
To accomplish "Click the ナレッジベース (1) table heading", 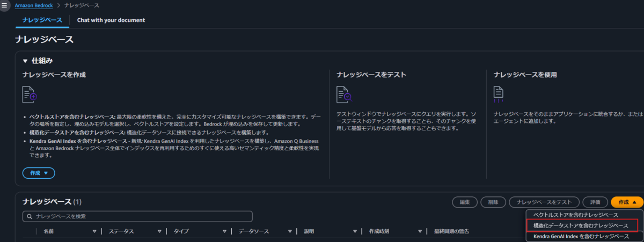I will click(x=52, y=202).
